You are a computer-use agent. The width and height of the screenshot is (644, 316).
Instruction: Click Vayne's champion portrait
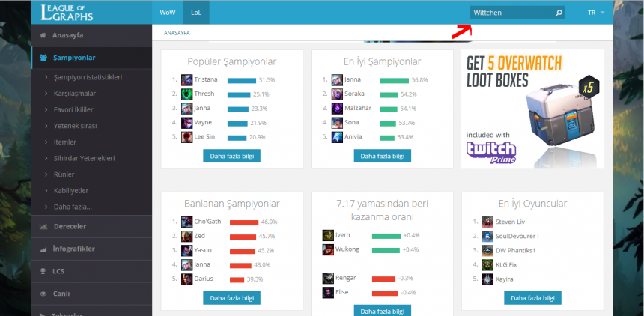[187, 123]
